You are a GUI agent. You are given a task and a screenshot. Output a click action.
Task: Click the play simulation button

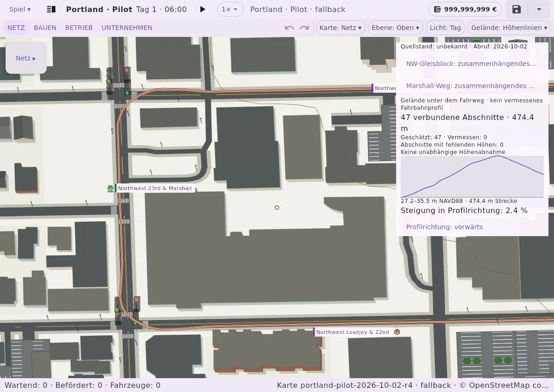coord(202,9)
